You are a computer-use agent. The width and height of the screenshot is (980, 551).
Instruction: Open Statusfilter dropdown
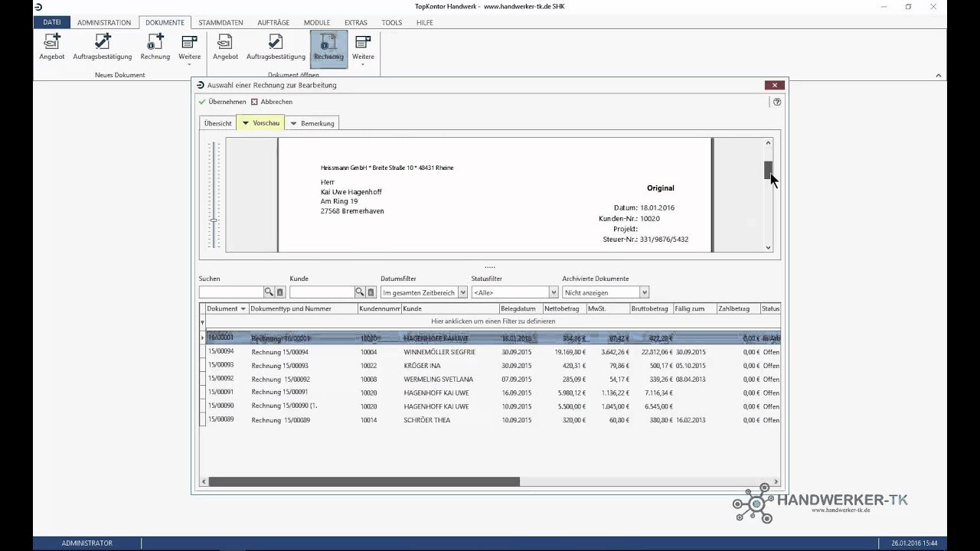pos(553,292)
